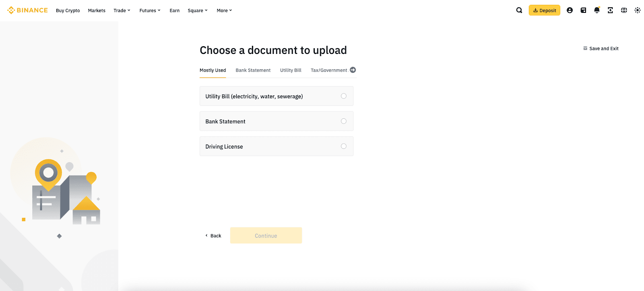This screenshot has width=644, height=291.
Task: Click the yellow Deposit button
Action: (545, 10)
